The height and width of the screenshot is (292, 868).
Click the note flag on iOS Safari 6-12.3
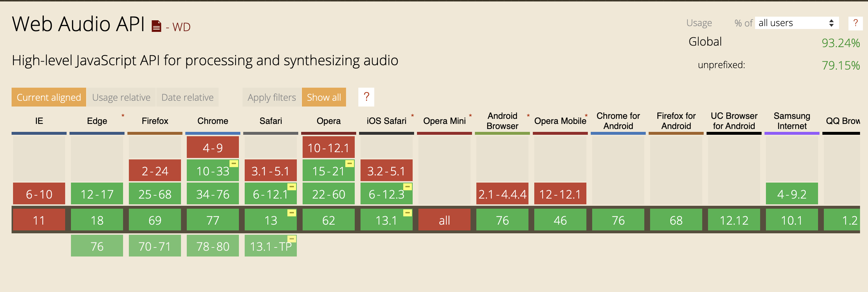pyautogui.click(x=408, y=187)
